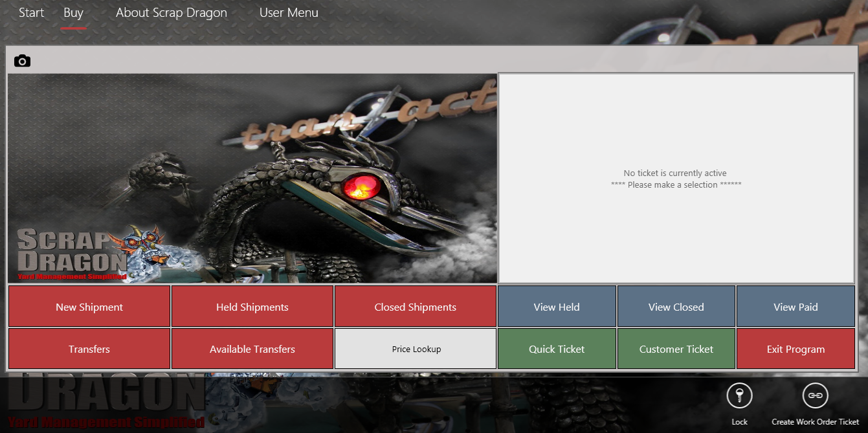Click the Create Work Order Ticket link icon

coord(815,395)
